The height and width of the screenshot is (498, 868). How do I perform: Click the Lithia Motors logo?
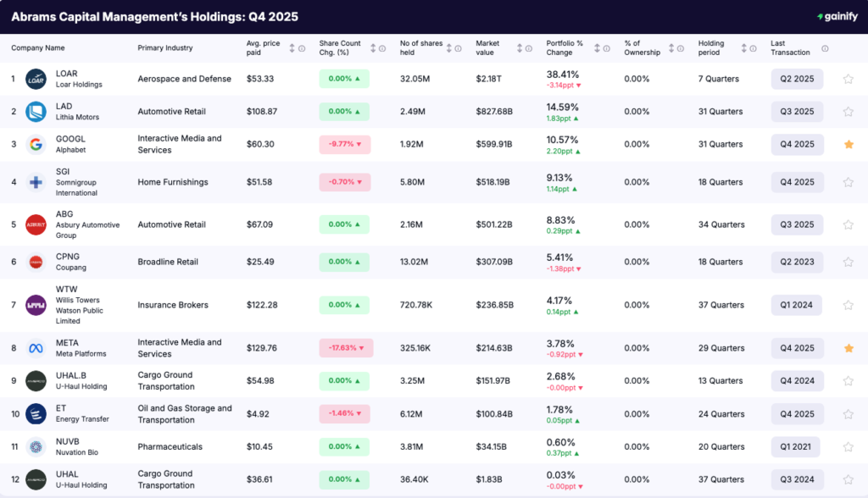(35, 111)
